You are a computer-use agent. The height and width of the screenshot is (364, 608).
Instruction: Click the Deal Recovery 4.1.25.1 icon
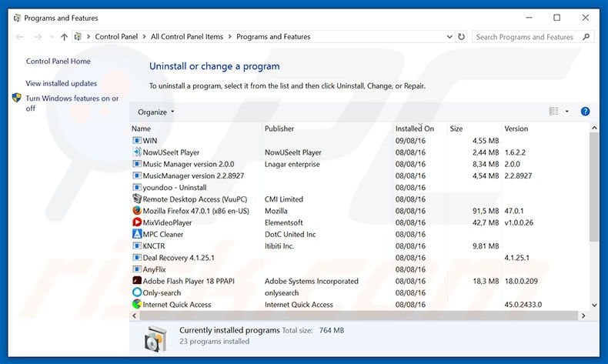coord(137,257)
